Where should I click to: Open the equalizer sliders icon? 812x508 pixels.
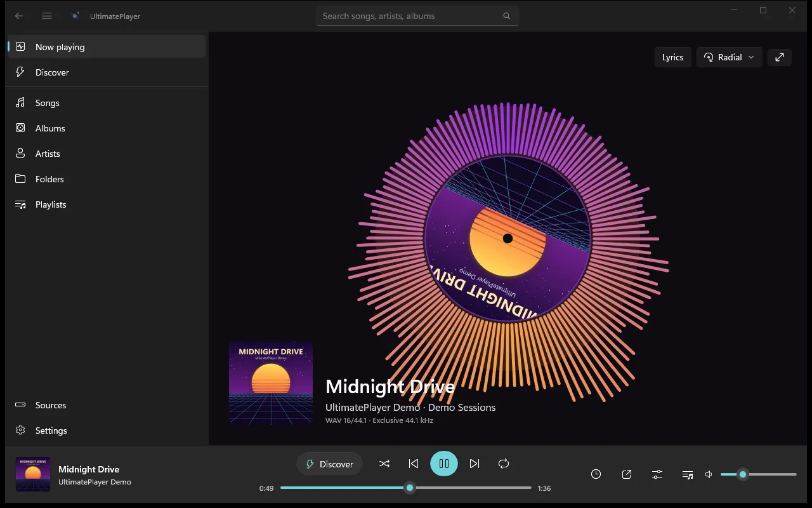click(657, 474)
